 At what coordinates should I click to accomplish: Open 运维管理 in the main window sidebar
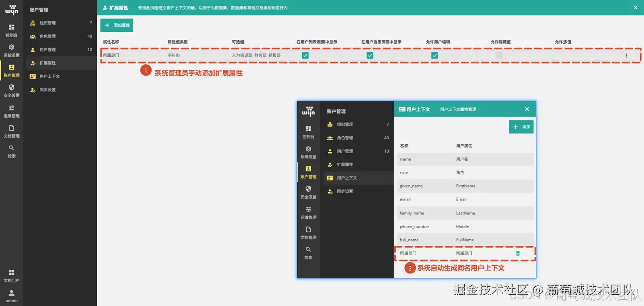click(11, 111)
